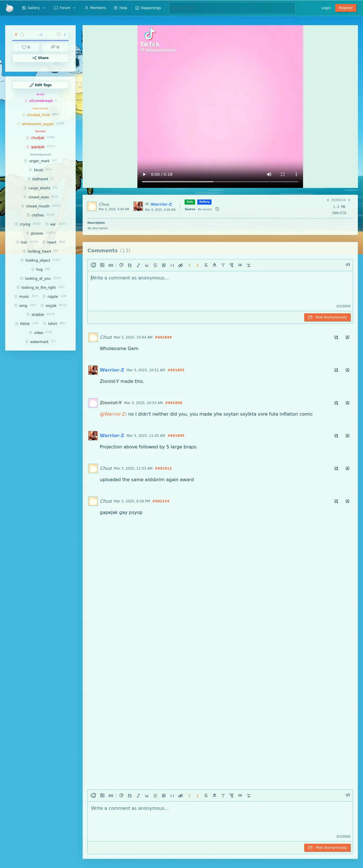Open the Happenings page
363x868 pixels.
148,8
